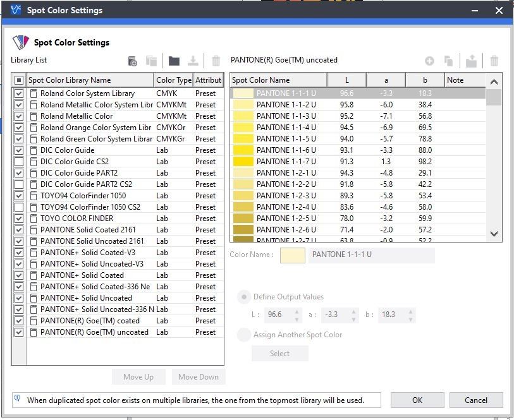Click the duplicate spot color icon

[448, 61]
